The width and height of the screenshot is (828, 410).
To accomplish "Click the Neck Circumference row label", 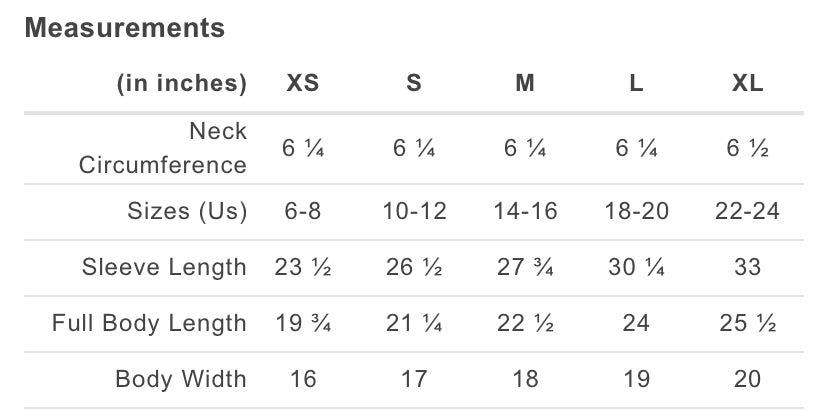I will (x=163, y=148).
